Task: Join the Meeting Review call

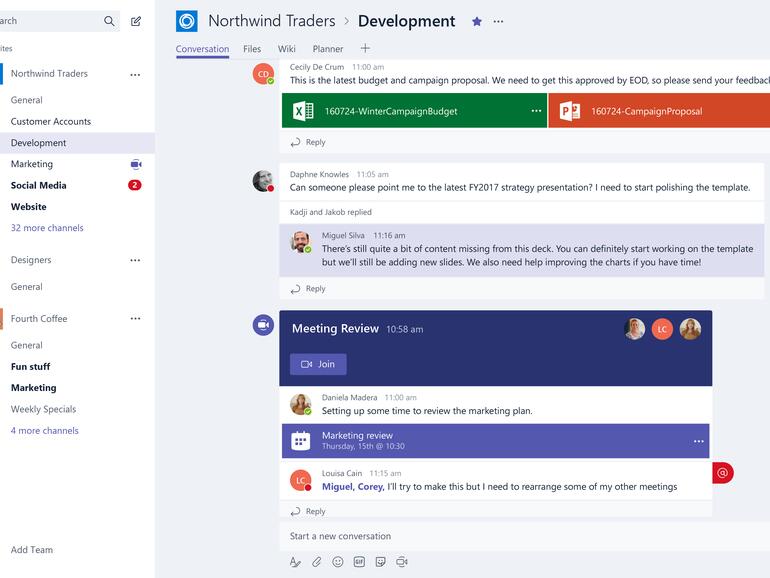Action: (x=318, y=364)
